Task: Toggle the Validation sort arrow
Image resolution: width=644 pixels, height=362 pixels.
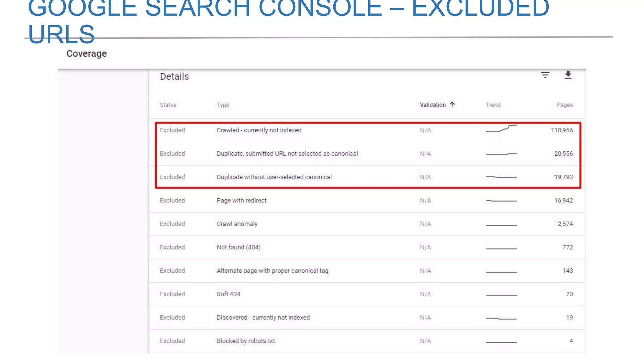Action: point(452,104)
